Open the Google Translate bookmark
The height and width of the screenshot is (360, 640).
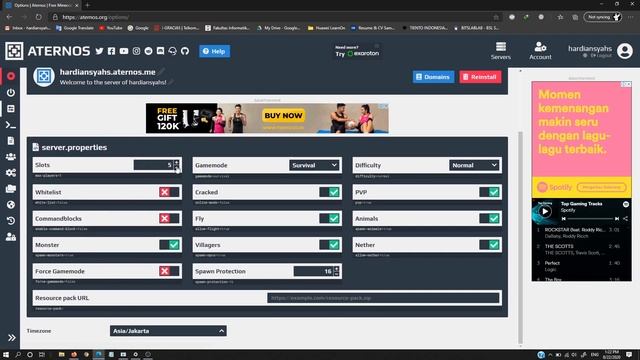(x=75, y=28)
